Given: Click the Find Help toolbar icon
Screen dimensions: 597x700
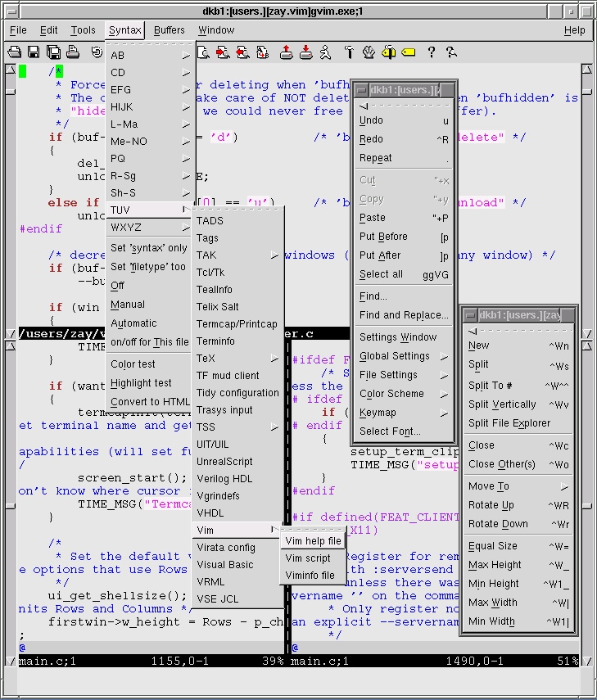Looking at the screenshot, I should 451,52.
